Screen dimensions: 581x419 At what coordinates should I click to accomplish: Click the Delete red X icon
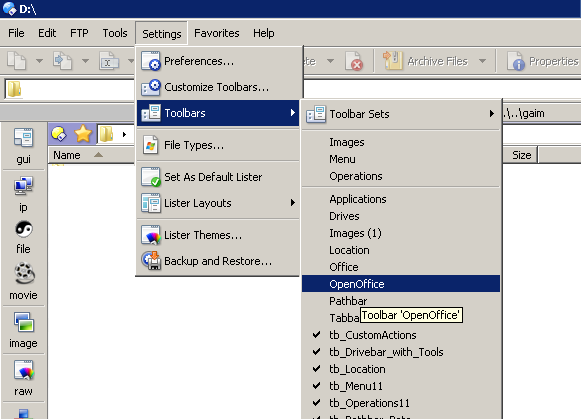coord(354,61)
